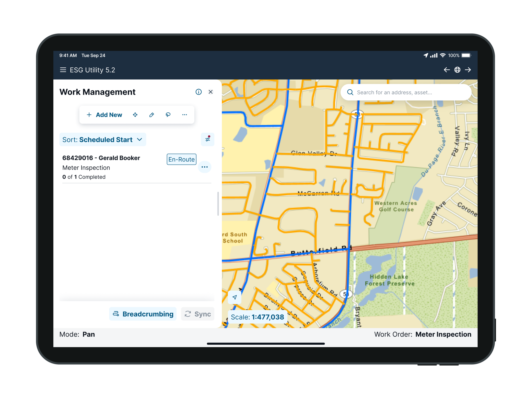Click the Sync button
This screenshot has height=399, width=532.
[198, 314]
